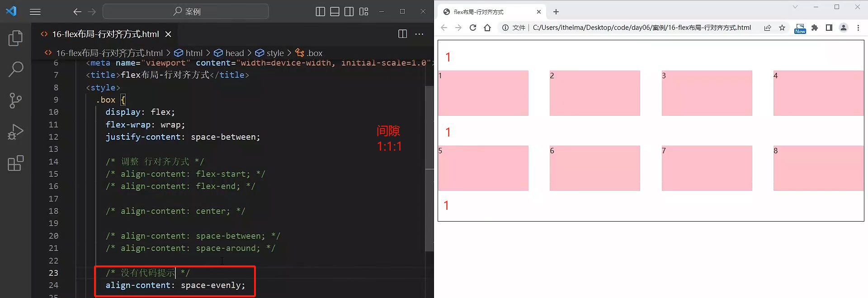868x298 pixels.
Task: Select the browser tab flex布局-行对齐方式
Action: (492, 12)
